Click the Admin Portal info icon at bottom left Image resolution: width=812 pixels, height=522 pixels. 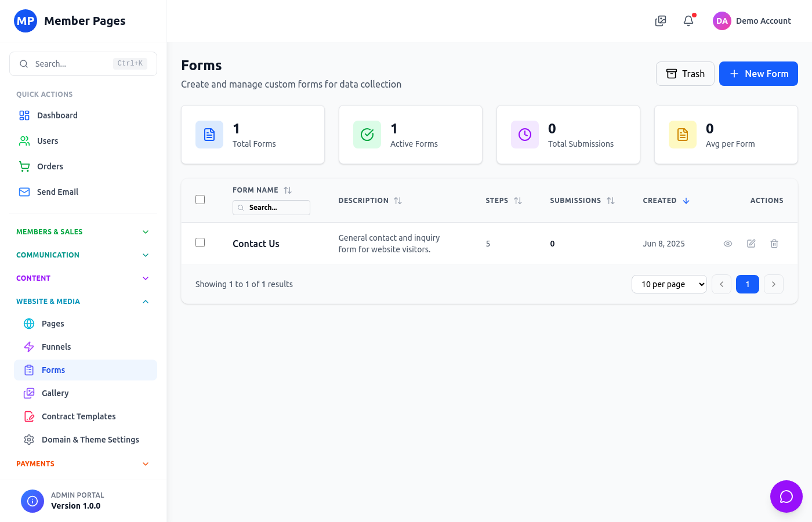(x=32, y=501)
